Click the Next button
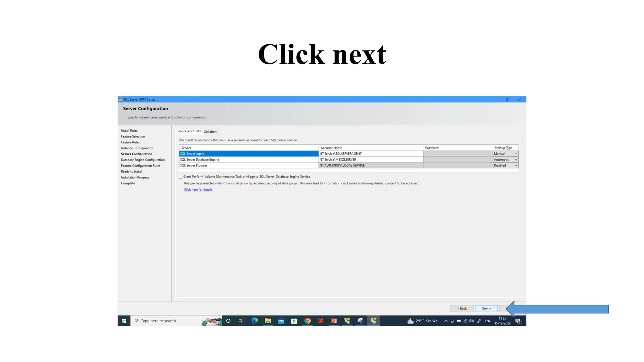This screenshot has width=644, height=362. coord(486,309)
